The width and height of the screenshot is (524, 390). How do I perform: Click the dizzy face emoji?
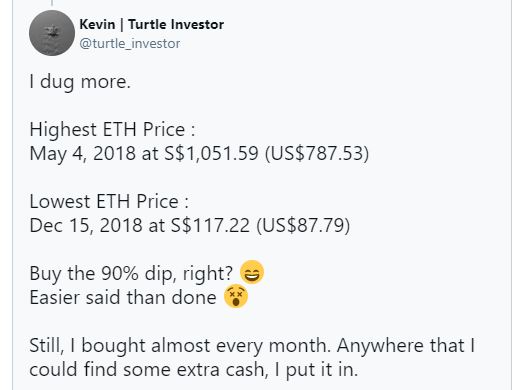[236, 296]
